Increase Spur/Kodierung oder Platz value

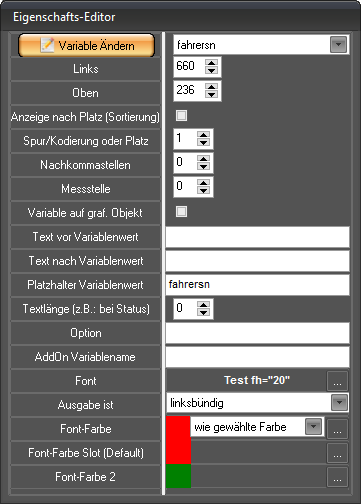[x=203, y=135]
